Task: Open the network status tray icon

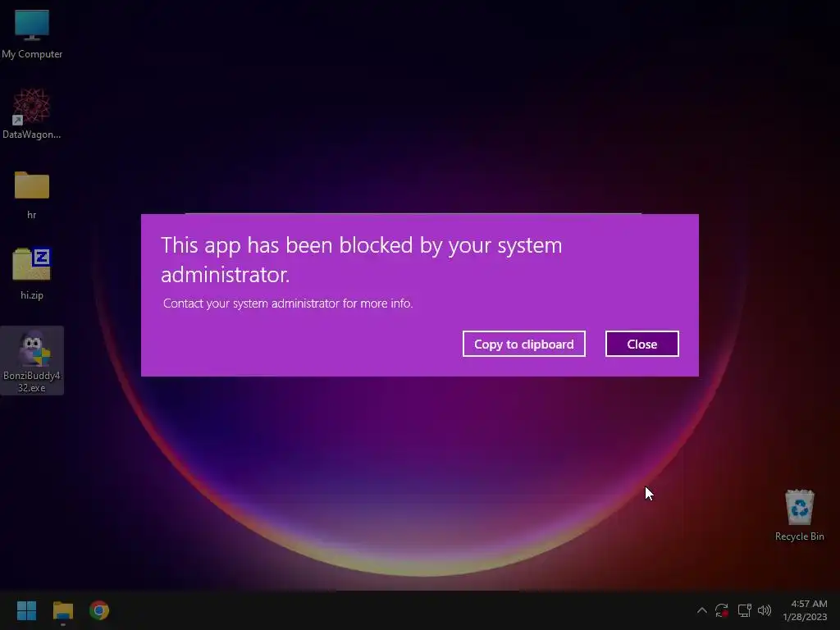Action: (x=744, y=610)
